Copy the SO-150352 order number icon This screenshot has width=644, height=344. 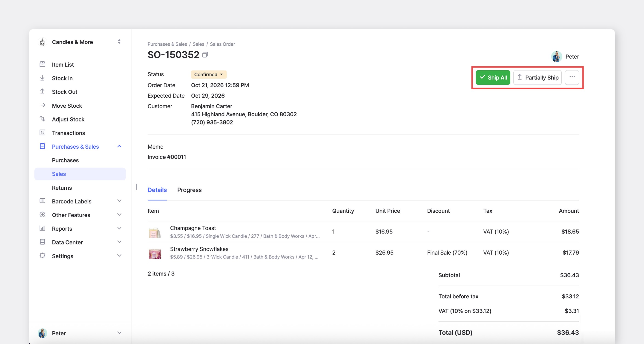tap(205, 55)
